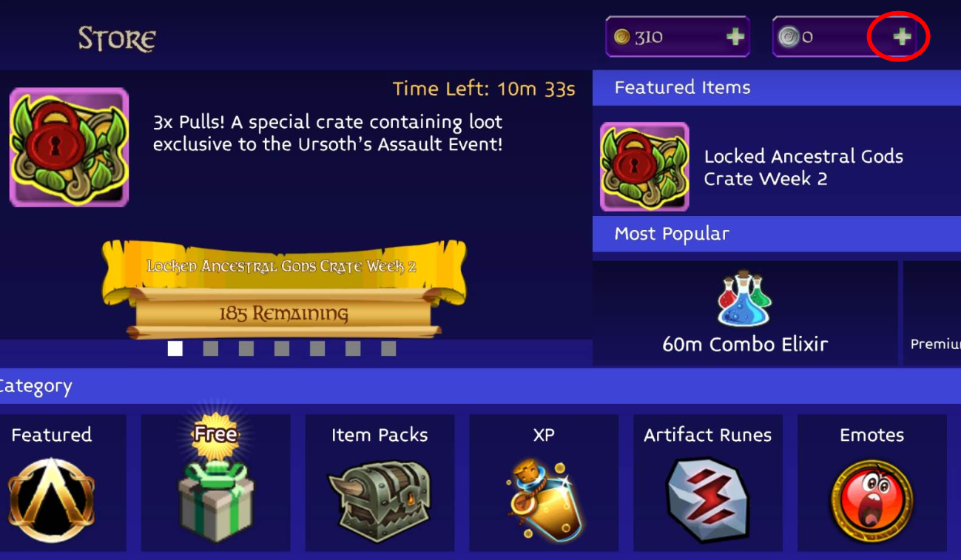Screen dimensions: 961x560
Task: Tap the large locked crate image
Action: tap(69, 147)
